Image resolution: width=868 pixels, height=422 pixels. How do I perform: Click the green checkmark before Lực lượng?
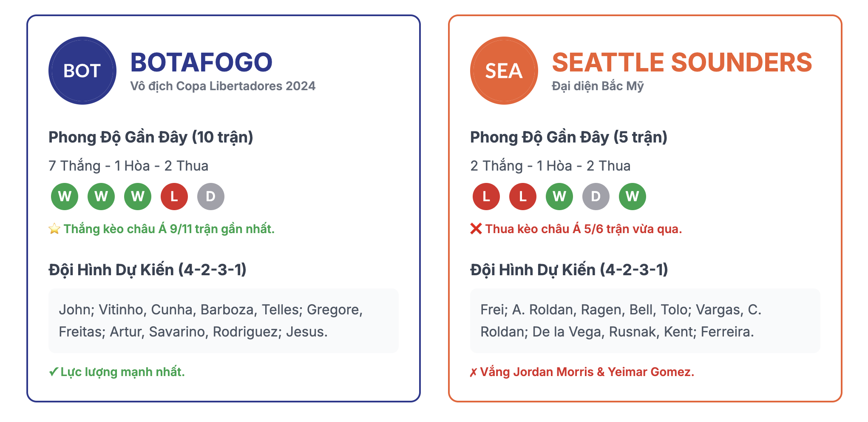click(x=53, y=372)
